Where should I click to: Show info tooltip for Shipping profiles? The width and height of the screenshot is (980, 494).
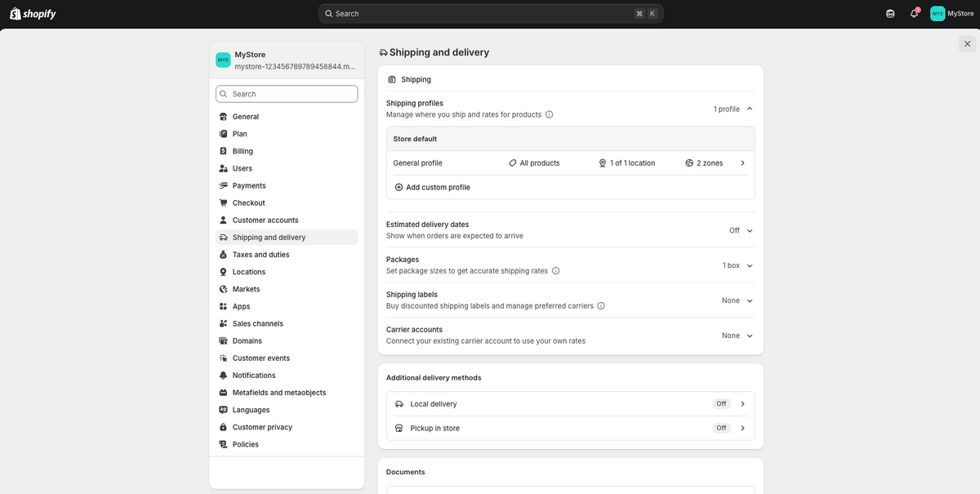[x=549, y=114]
